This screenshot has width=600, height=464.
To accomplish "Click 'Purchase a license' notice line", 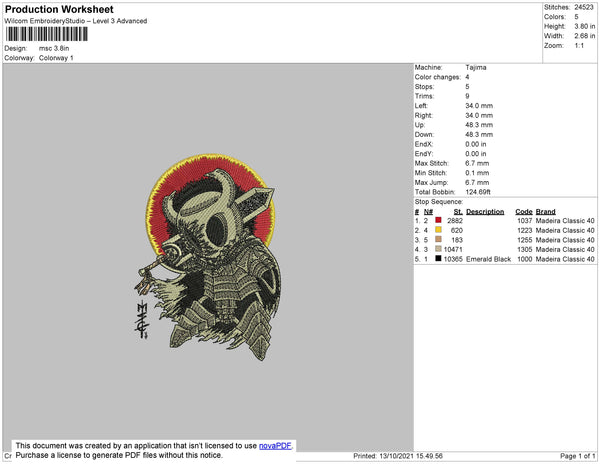I will coord(119,455).
